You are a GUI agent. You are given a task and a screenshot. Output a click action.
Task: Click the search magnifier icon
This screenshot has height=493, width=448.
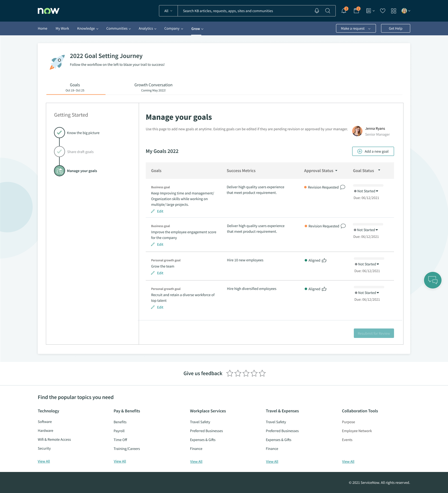328,11
